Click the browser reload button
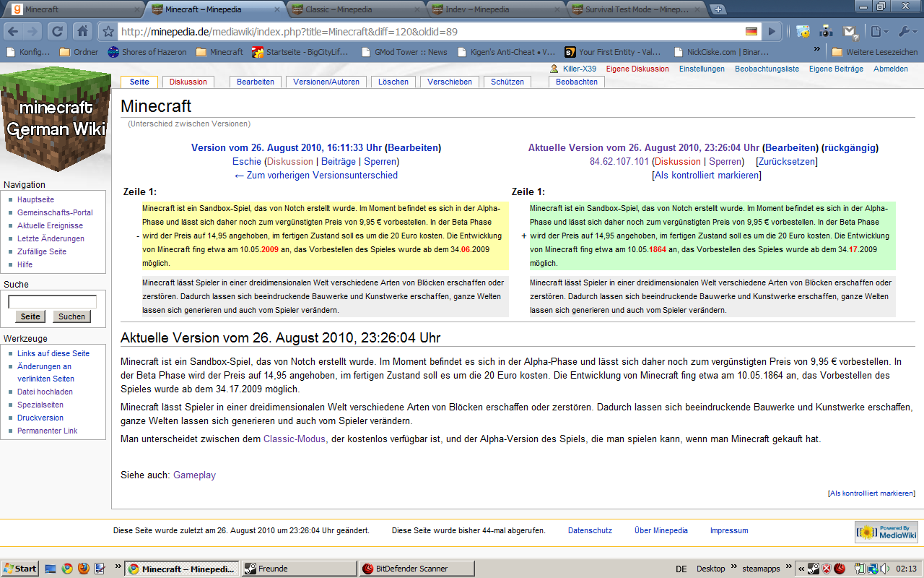Viewport: 924px width, 578px height. point(58,31)
